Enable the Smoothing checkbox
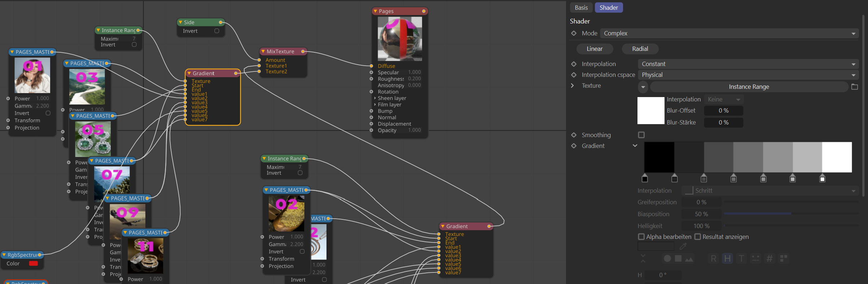The height and width of the screenshot is (284, 868). [x=641, y=135]
